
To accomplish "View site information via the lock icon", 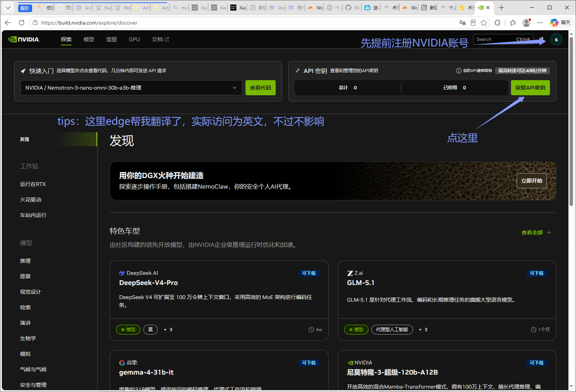I will pyautogui.click(x=35, y=23).
